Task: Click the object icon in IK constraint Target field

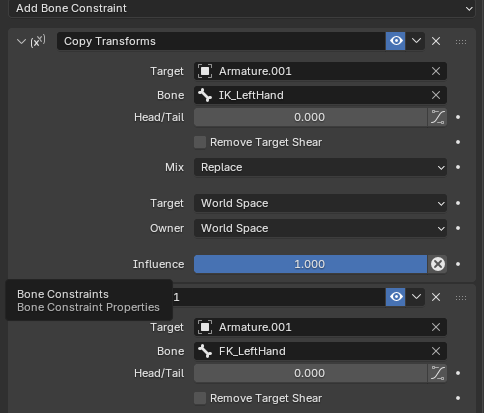Action: pos(205,71)
